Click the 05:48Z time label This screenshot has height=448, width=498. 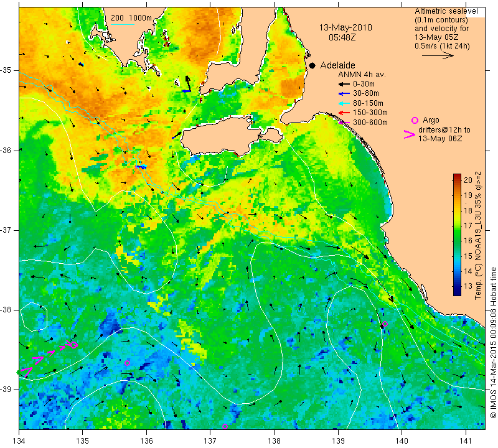pos(342,37)
